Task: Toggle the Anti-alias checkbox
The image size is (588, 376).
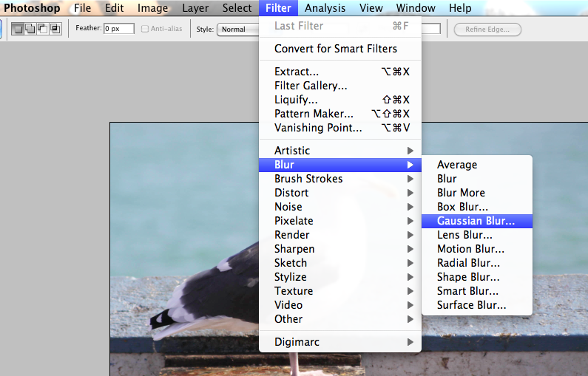Action: coord(145,29)
